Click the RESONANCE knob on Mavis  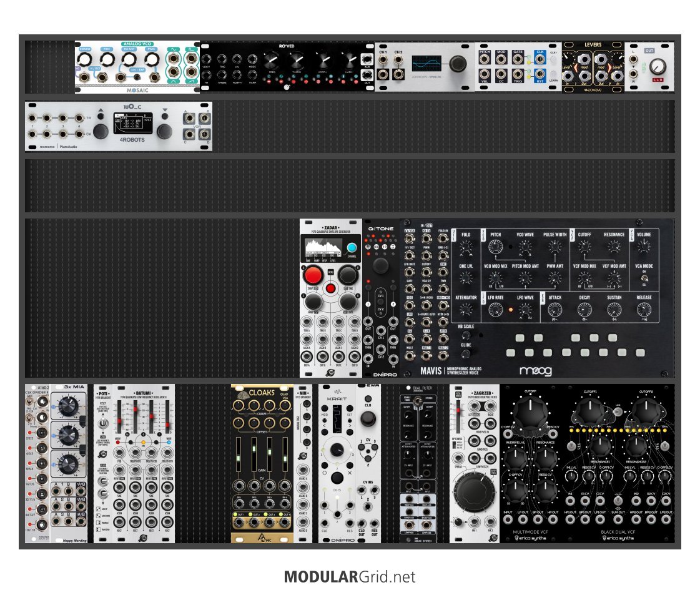pos(614,247)
